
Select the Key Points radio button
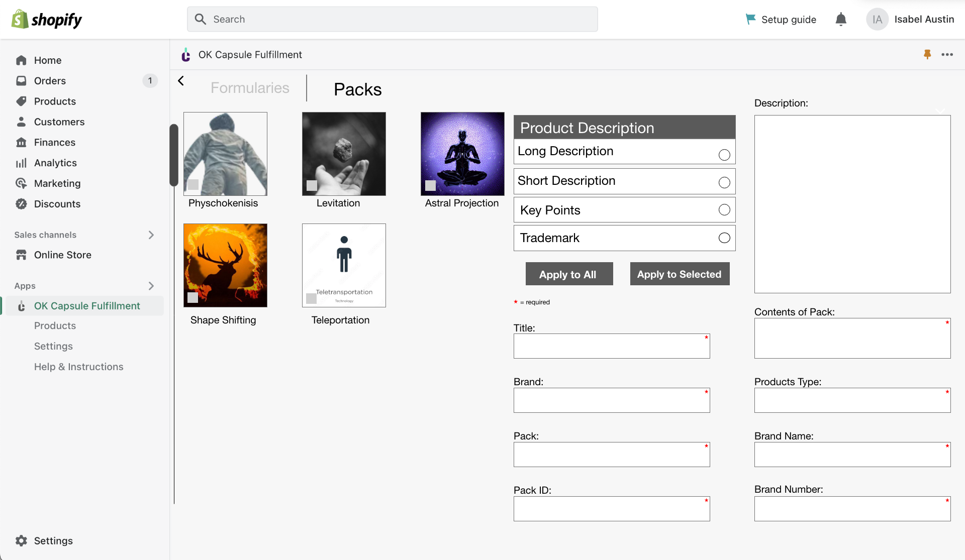click(724, 209)
